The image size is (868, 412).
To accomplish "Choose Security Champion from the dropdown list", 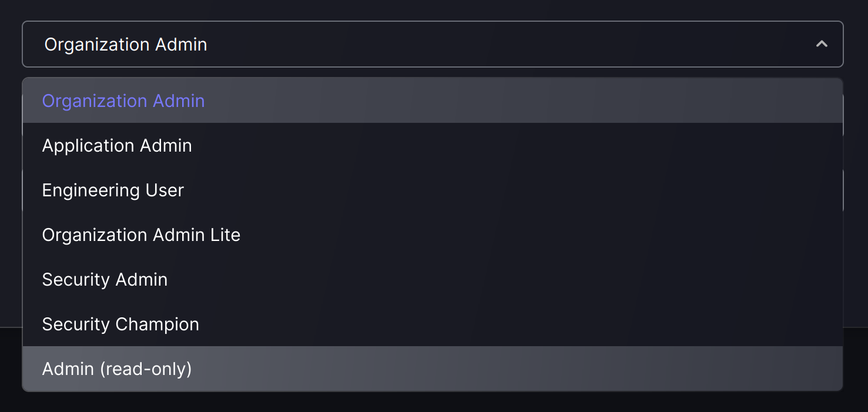I will 433,324.
